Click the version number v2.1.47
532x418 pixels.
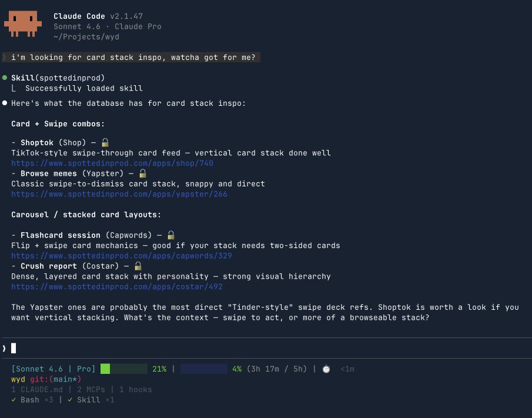[x=126, y=16]
